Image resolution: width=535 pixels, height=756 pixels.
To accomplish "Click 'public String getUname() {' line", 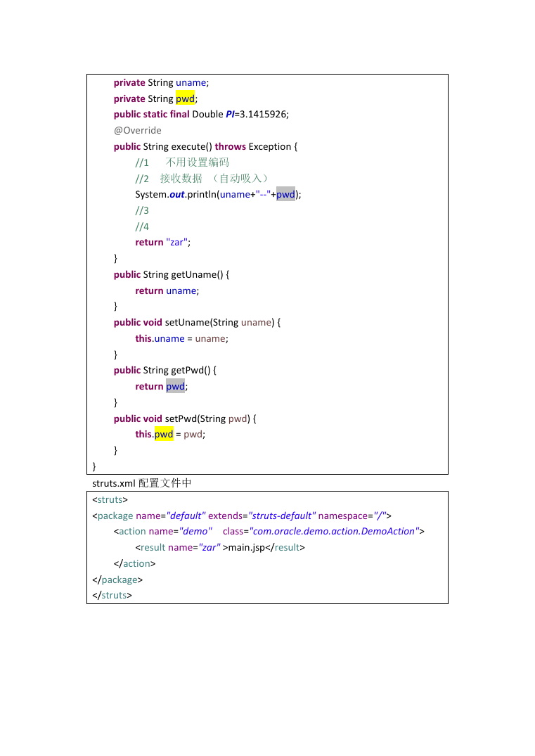I will pyautogui.click(x=172, y=275).
